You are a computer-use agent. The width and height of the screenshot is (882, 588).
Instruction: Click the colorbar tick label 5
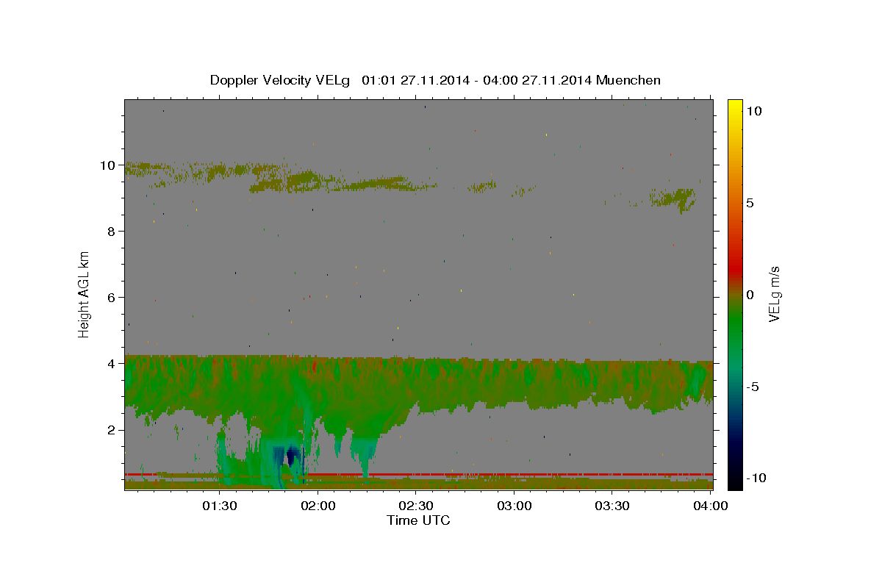pyautogui.click(x=750, y=203)
